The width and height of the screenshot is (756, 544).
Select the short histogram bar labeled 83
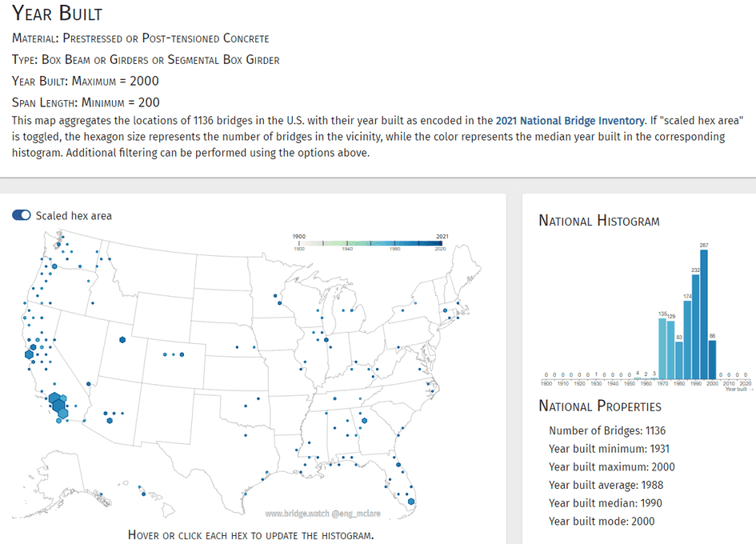click(679, 357)
